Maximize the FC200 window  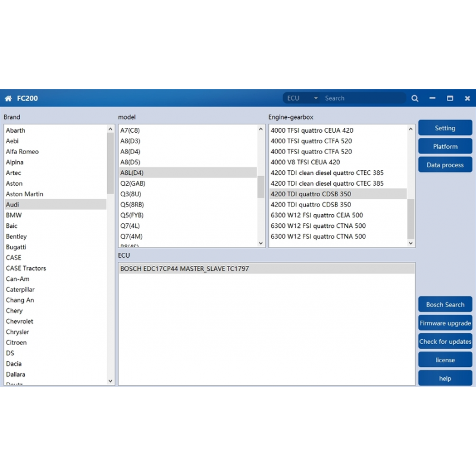[450, 98]
